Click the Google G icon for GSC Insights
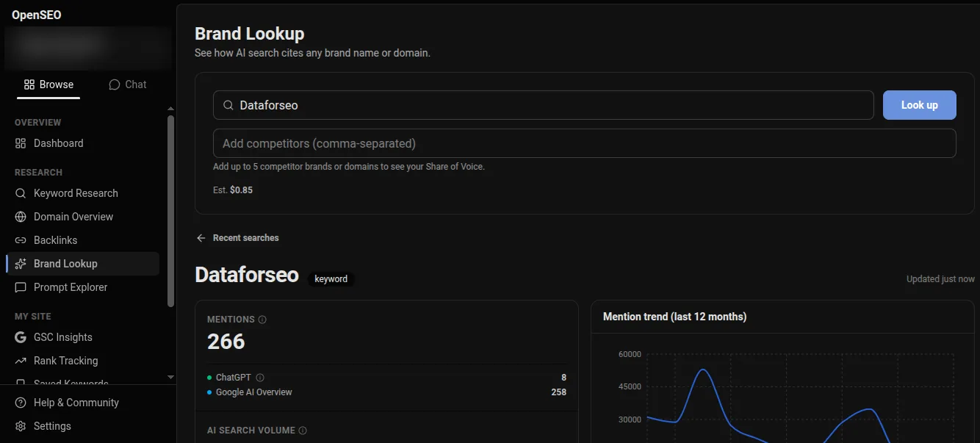 click(21, 337)
